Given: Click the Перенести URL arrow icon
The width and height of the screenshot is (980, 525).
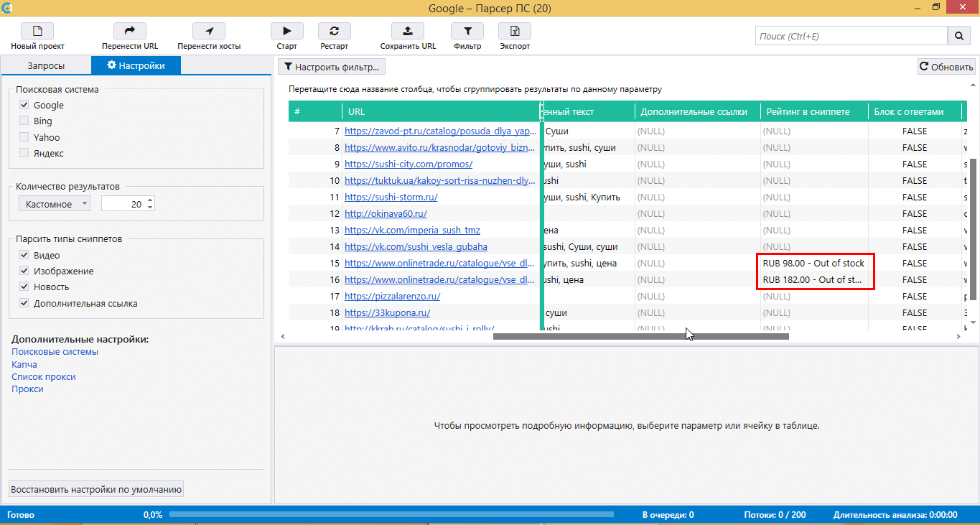Looking at the screenshot, I should click(x=130, y=31).
